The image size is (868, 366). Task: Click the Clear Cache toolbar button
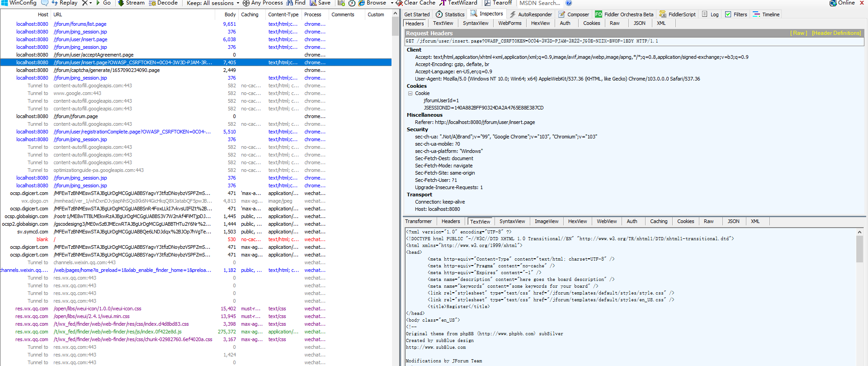click(415, 3)
